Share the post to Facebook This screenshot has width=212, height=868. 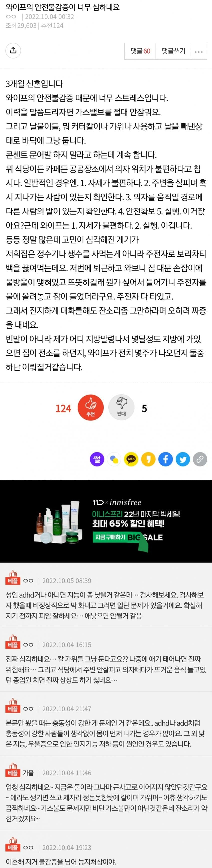coord(166,459)
